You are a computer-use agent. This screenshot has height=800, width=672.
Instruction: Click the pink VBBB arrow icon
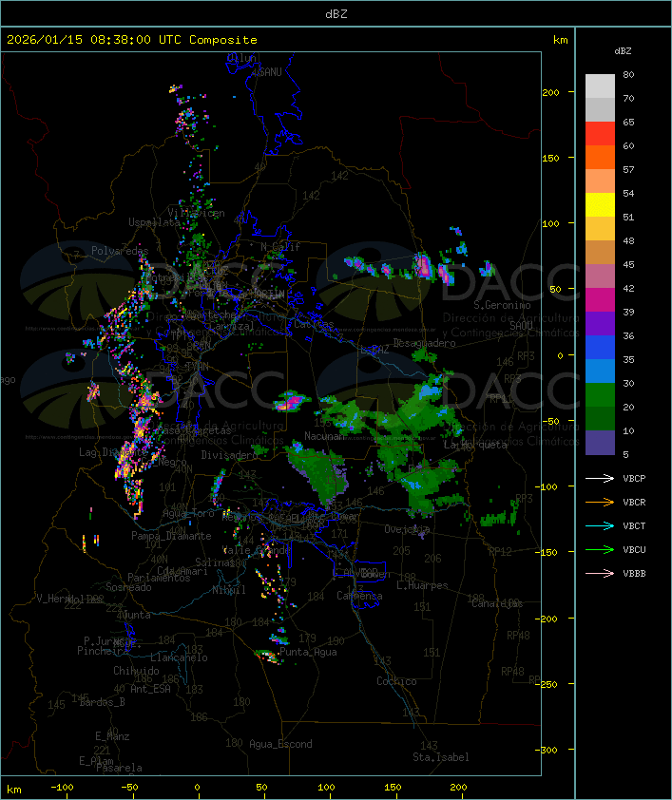point(600,573)
